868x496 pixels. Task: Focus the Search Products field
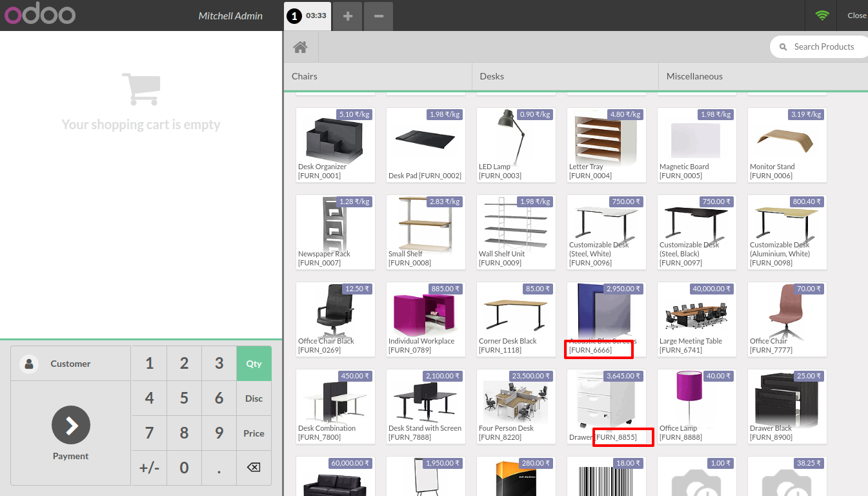(820, 47)
